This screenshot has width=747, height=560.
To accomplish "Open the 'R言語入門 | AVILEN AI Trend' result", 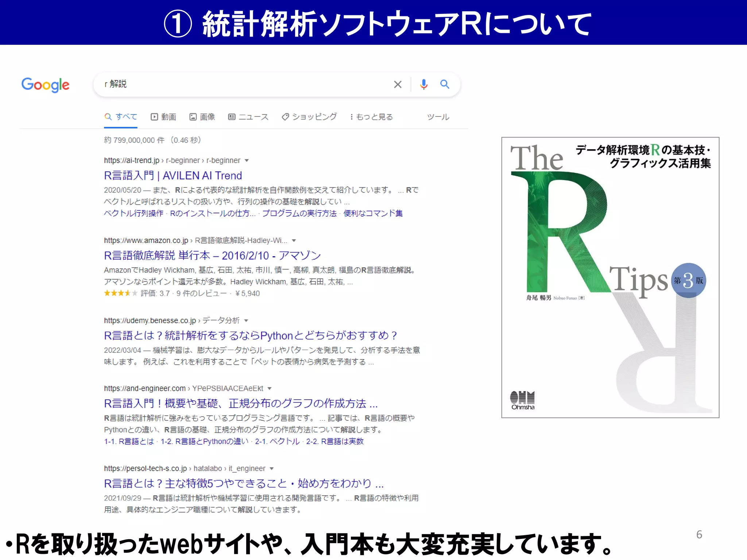I will [173, 176].
